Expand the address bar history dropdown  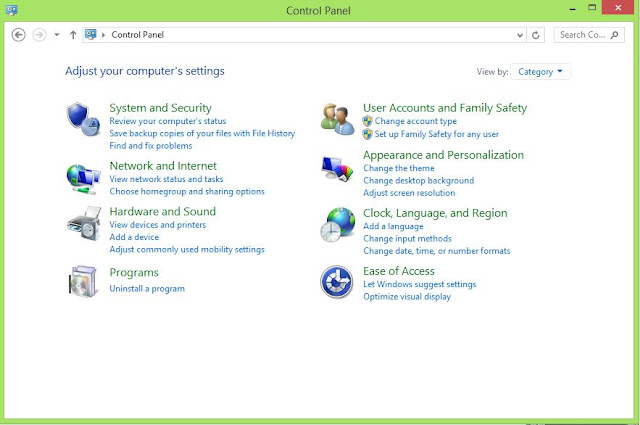(520, 35)
